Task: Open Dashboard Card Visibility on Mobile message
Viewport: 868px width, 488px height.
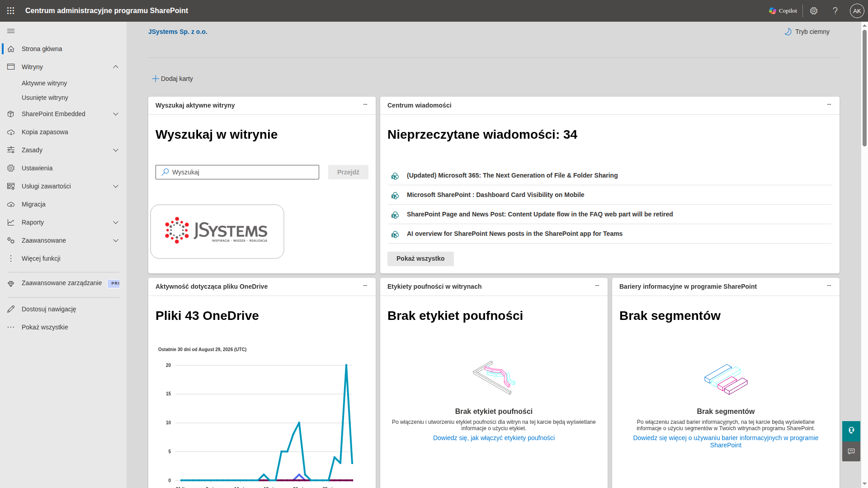Action: 495,195
